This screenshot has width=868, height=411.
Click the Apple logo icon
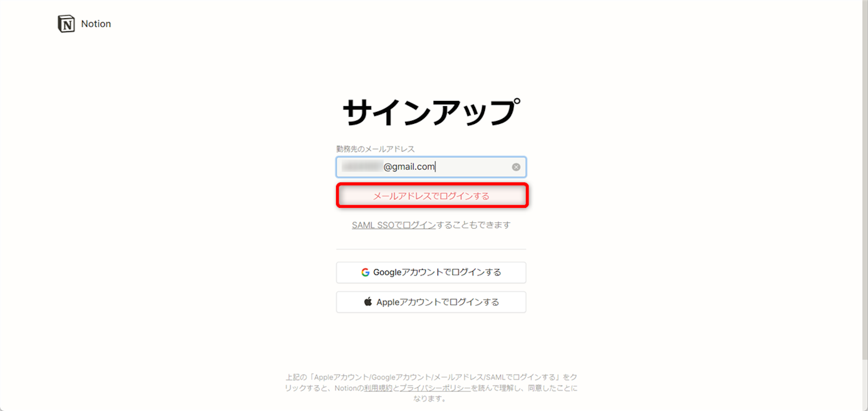[368, 302]
